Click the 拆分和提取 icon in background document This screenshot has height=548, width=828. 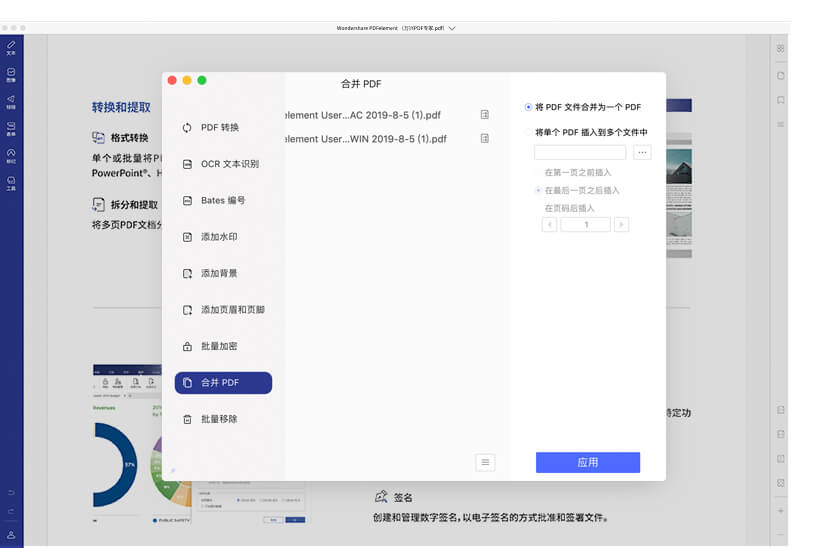[98, 204]
